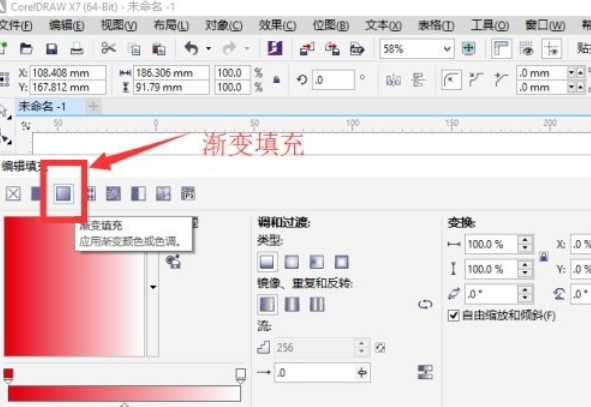Adjust fountain steps 256 spinner

361,347
